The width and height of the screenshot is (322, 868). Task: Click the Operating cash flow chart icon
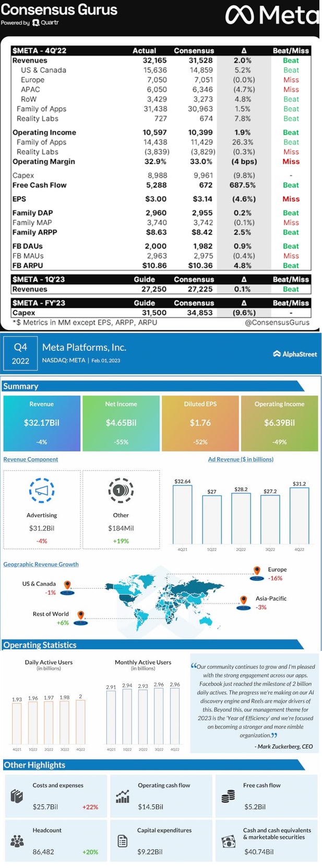tap(123, 796)
